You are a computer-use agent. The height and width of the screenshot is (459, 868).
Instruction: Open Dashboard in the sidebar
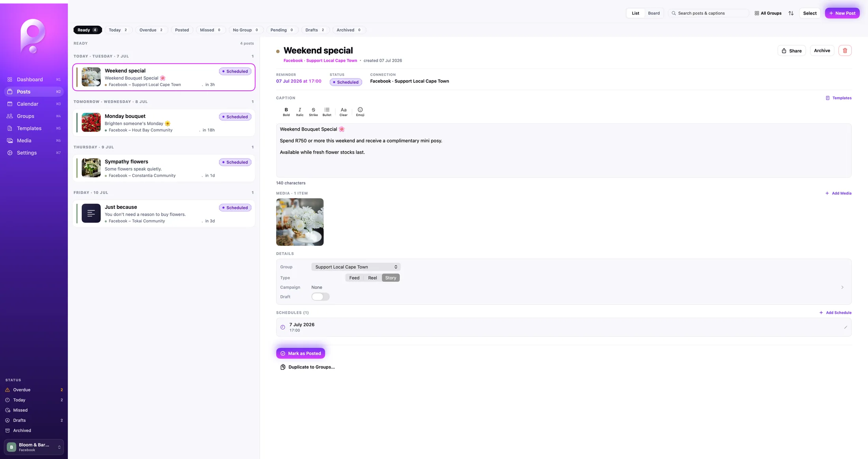click(34, 79)
